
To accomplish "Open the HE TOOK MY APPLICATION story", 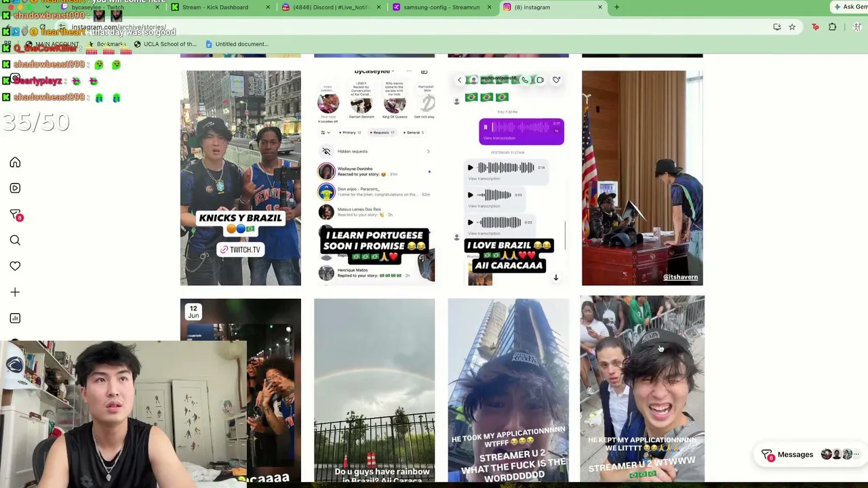I will point(509,390).
